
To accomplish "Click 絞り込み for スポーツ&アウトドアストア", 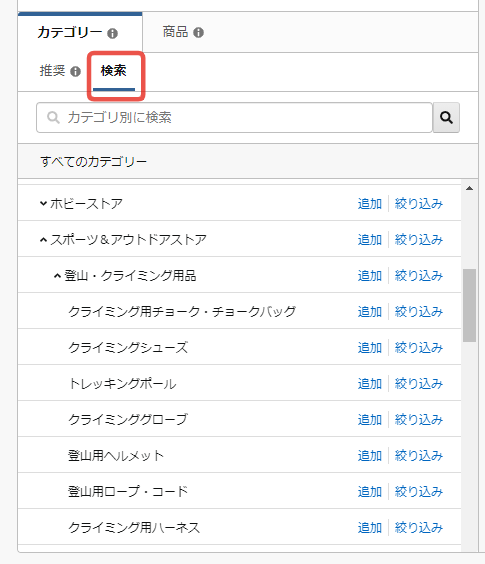I will (419, 240).
